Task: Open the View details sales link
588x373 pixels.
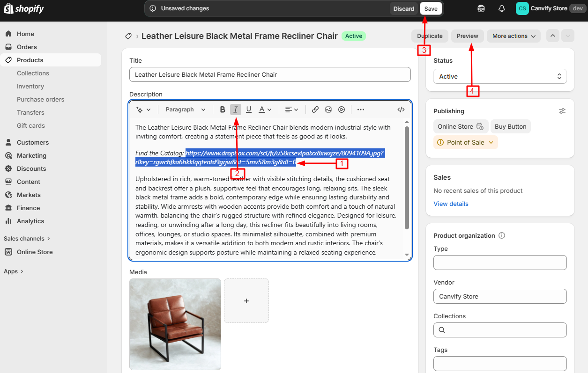Action: point(450,204)
